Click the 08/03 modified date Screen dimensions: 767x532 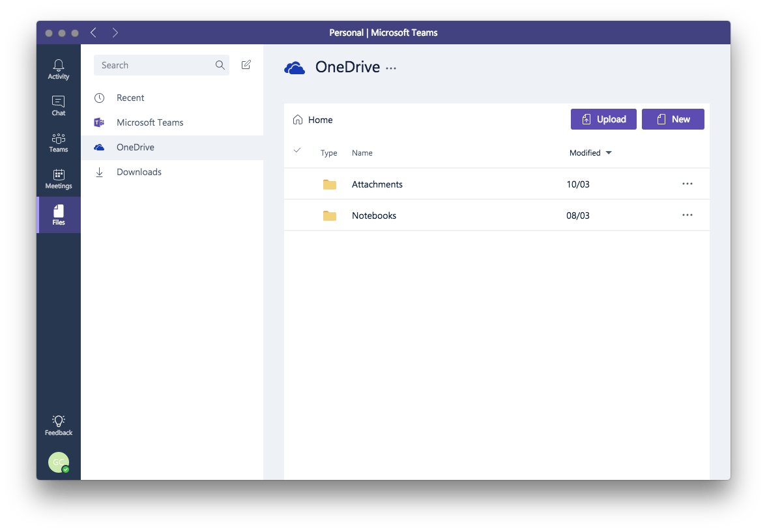(578, 216)
